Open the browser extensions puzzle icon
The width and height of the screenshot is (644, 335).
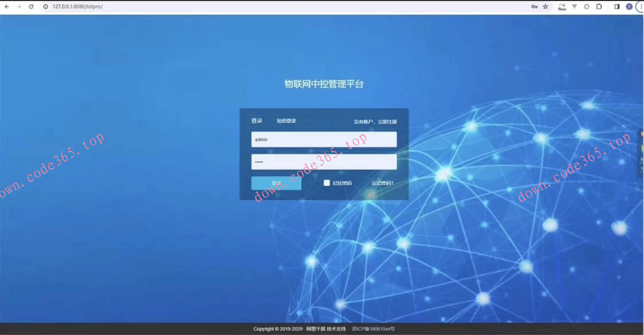click(599, 6)
